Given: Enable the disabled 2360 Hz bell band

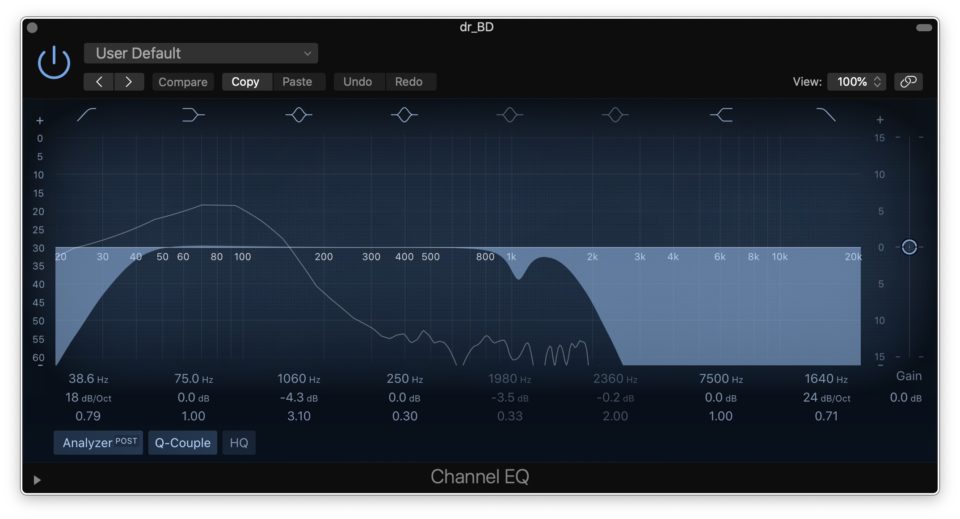Looking at the screenshot, I should tap(615, 116).
